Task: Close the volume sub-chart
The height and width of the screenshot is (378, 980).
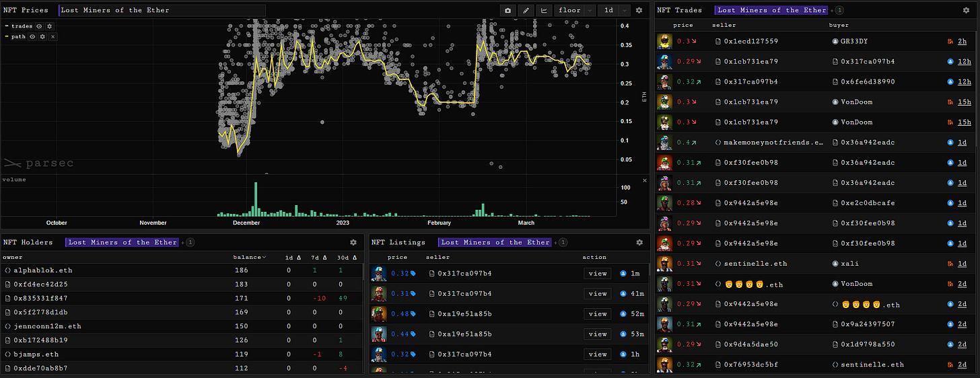Action: pos(644,180)
